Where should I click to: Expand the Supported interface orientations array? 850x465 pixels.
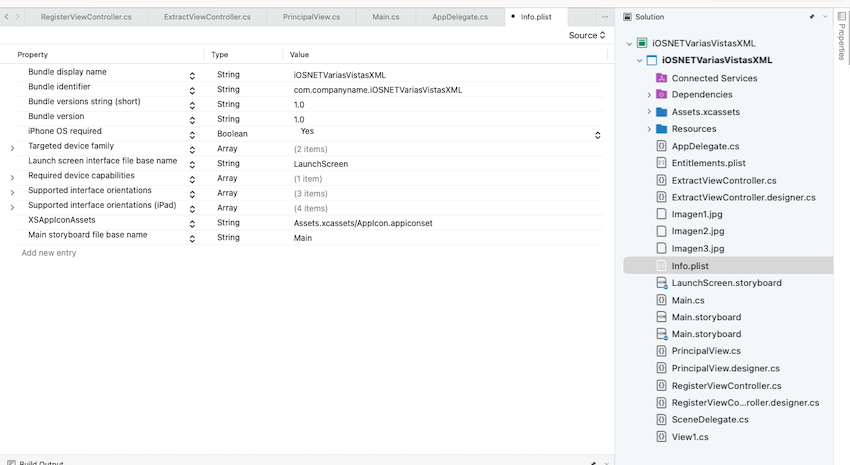[x=12, y=192]
